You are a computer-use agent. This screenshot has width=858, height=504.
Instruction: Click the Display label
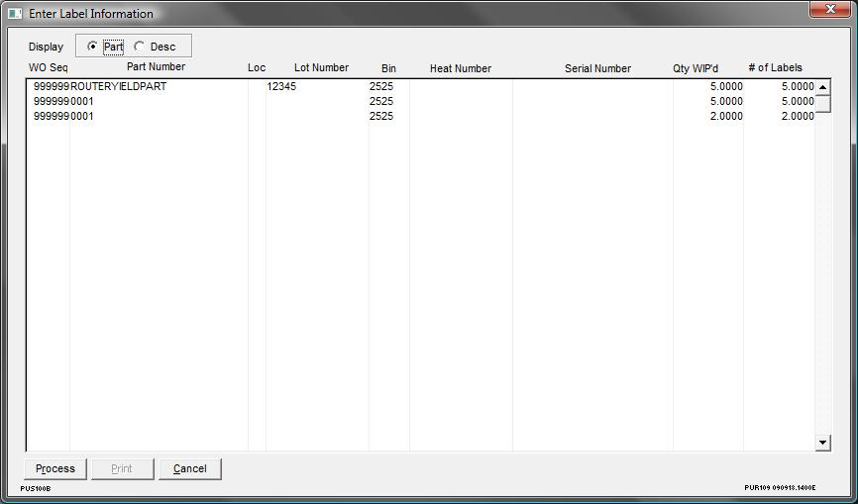(x=46, y=47)
